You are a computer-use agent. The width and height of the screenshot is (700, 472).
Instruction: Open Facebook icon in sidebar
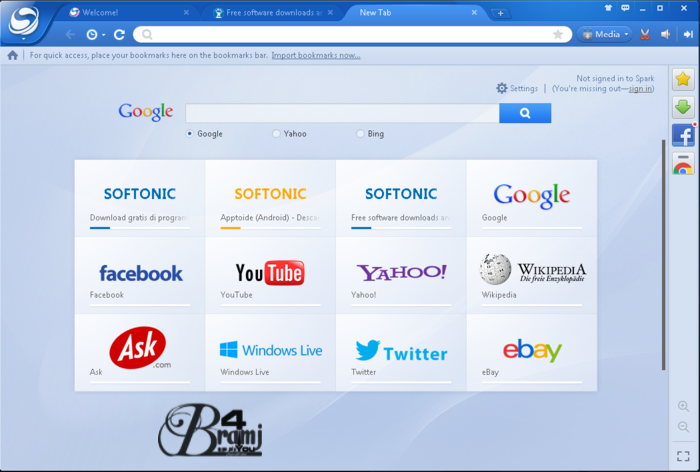(x=683, y=135)
